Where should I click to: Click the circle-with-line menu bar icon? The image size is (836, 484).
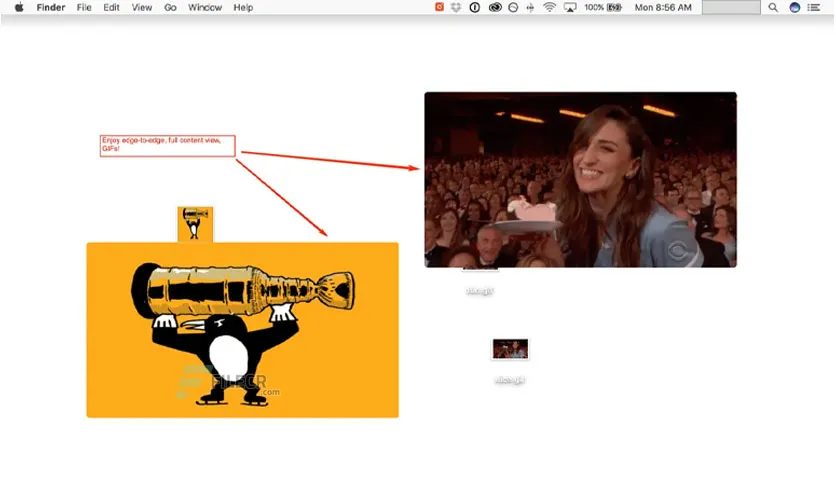pos(513,7)
